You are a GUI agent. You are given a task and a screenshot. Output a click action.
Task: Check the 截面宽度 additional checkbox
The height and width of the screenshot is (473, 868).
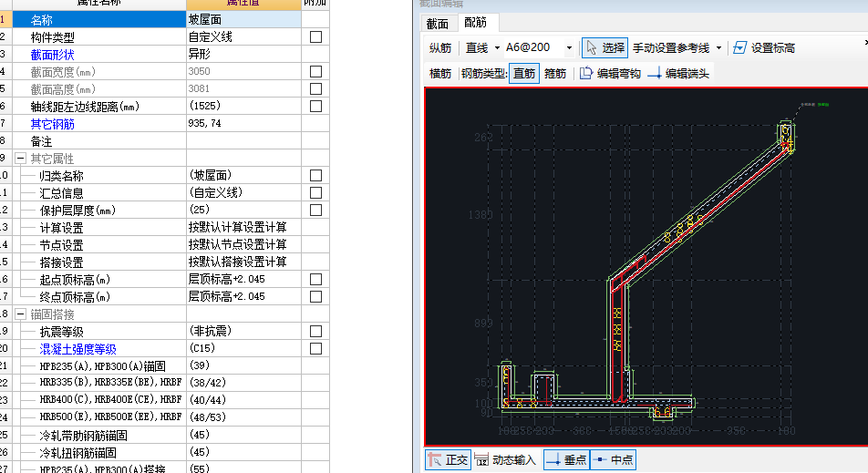(x=316, y=71)
